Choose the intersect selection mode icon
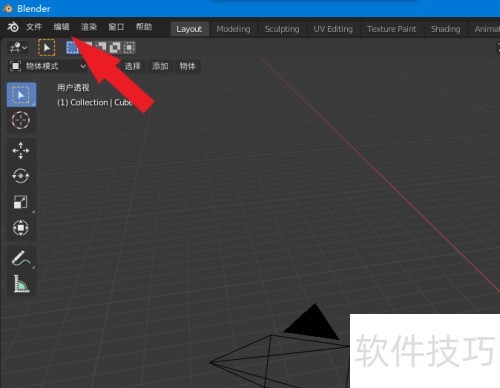Image resolution: width=500 pixels, height=388 pixels. pyautogui.click(x=129, y=48)
